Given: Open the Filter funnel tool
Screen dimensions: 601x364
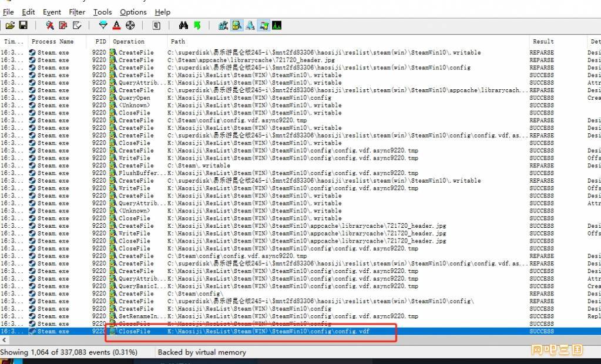Looking at the screenshot, I should 103,25.
